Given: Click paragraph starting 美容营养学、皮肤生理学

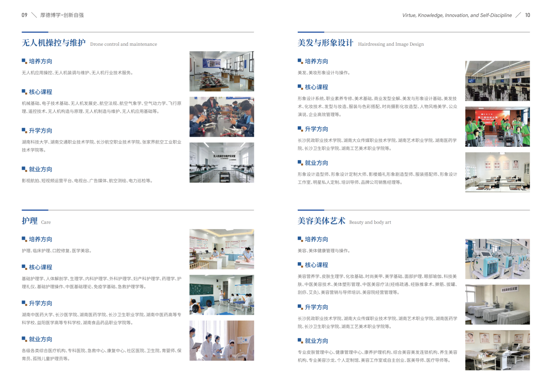Looking at the screenshot, I should (377, 284).
